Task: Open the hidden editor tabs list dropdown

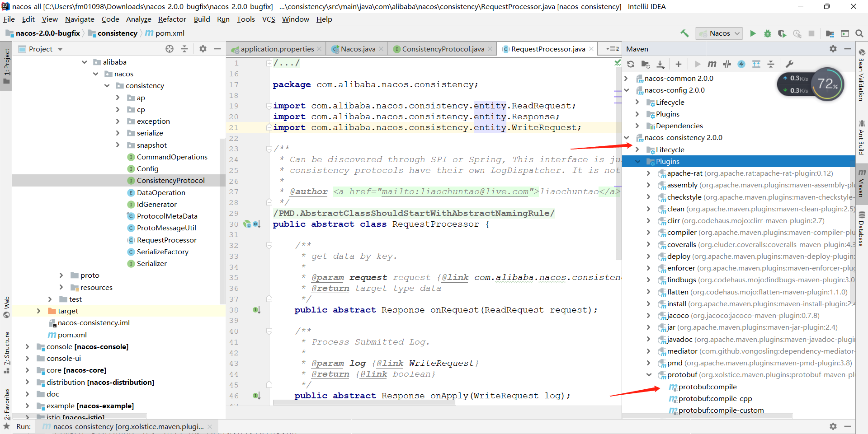Action: 612,49
